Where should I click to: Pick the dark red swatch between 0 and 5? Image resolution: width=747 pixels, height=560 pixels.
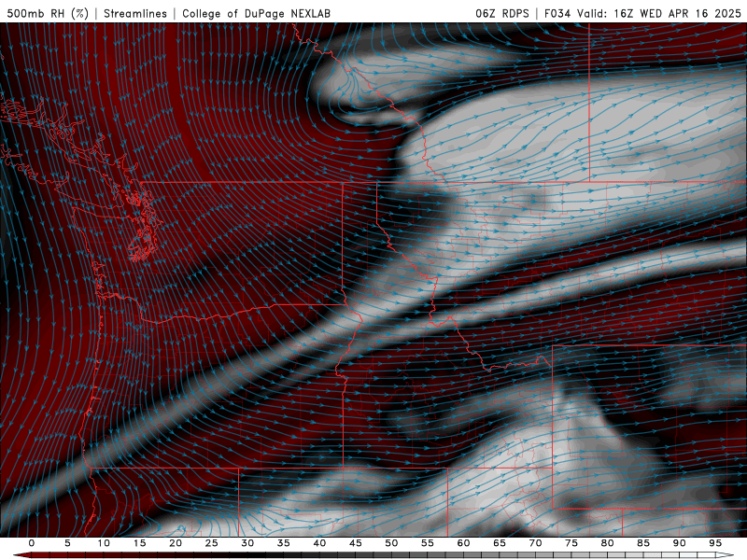tap(49, 555)
